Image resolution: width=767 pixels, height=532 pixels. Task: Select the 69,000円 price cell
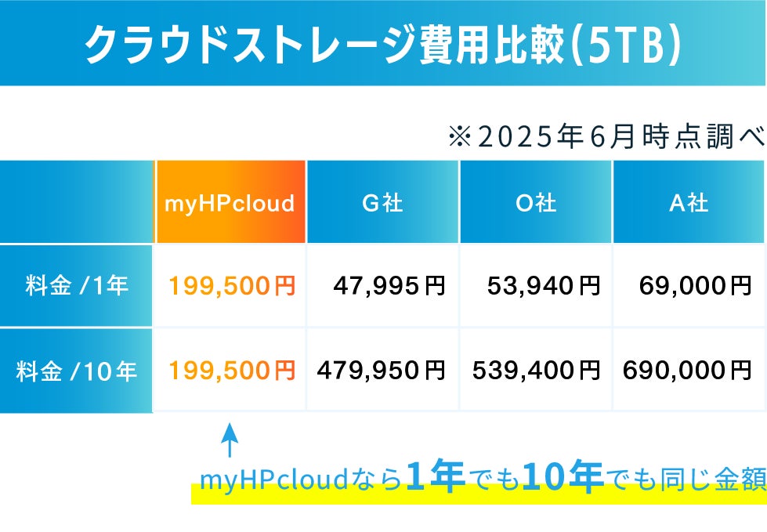(695, 287)
